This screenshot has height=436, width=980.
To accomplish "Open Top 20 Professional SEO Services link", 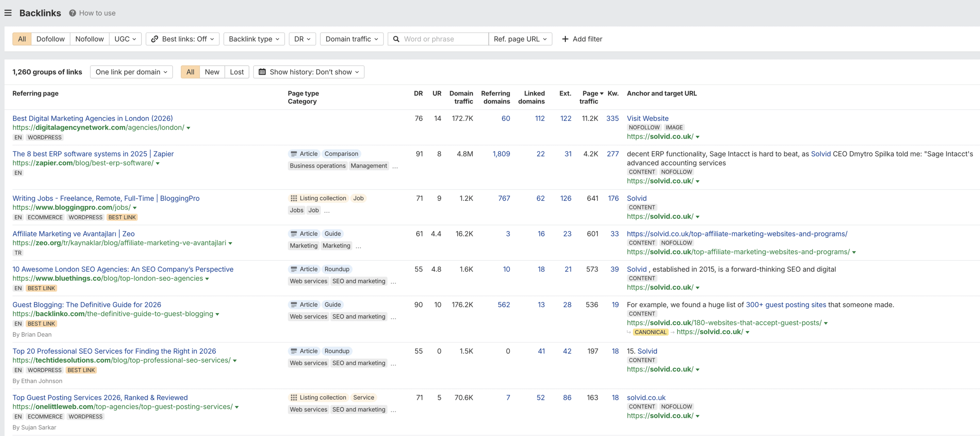I will 114,351.
